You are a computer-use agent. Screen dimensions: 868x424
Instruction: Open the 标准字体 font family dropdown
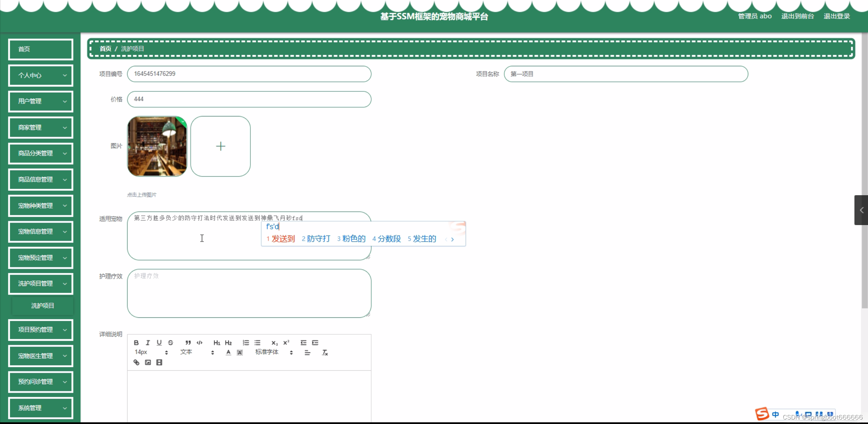(x=273, y=352)
